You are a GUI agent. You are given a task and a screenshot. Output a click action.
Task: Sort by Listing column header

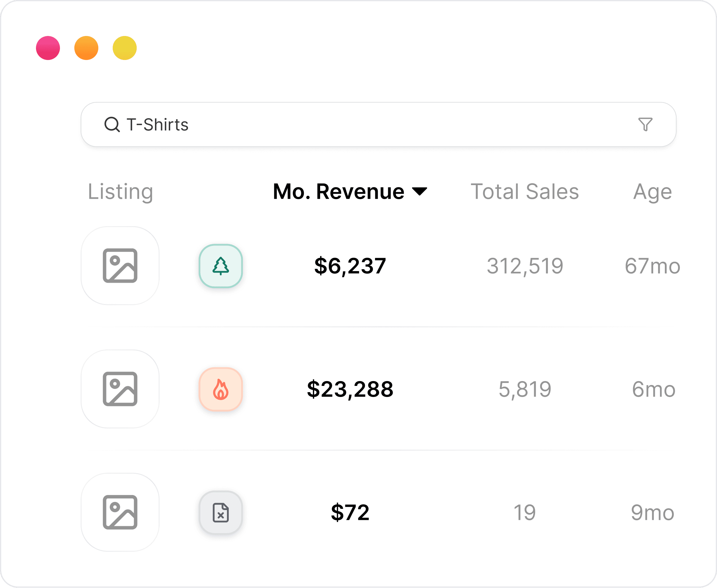[120, 191]
